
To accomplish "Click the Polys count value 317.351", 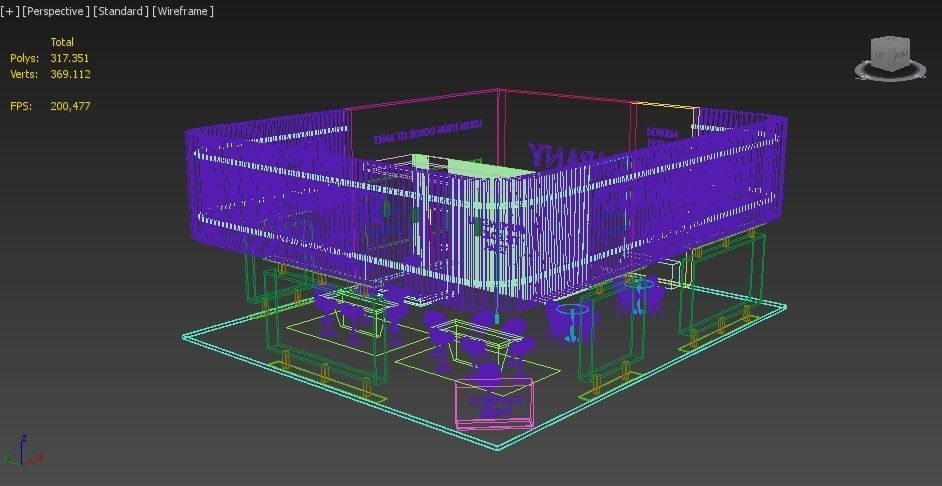I will (70, 58).
